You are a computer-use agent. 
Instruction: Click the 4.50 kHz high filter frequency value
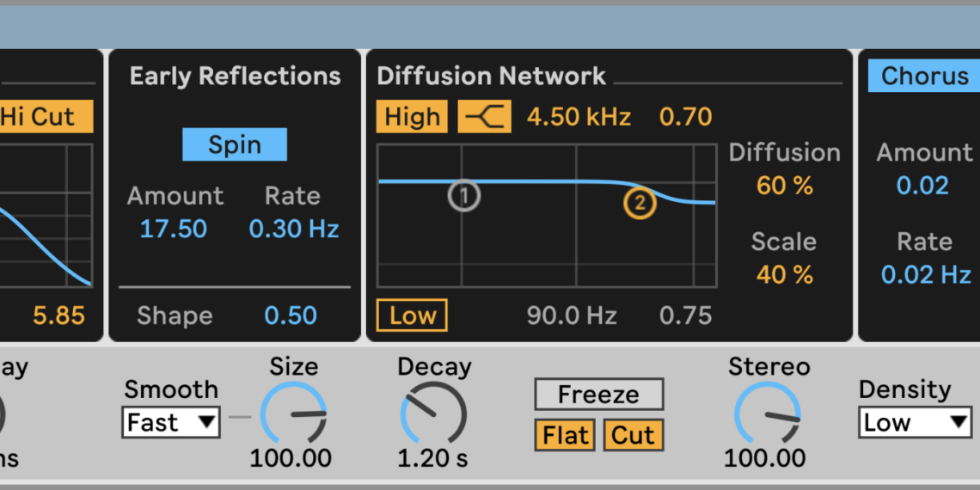point(579,117)
